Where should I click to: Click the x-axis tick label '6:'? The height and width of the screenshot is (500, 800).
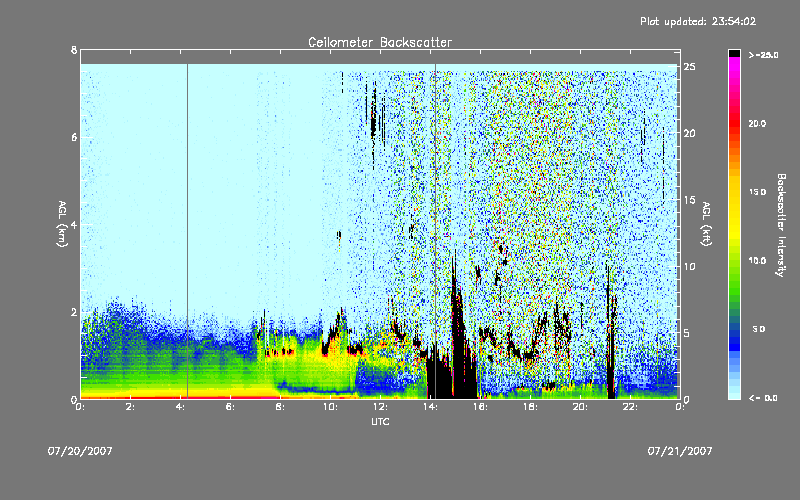(230, 407)
